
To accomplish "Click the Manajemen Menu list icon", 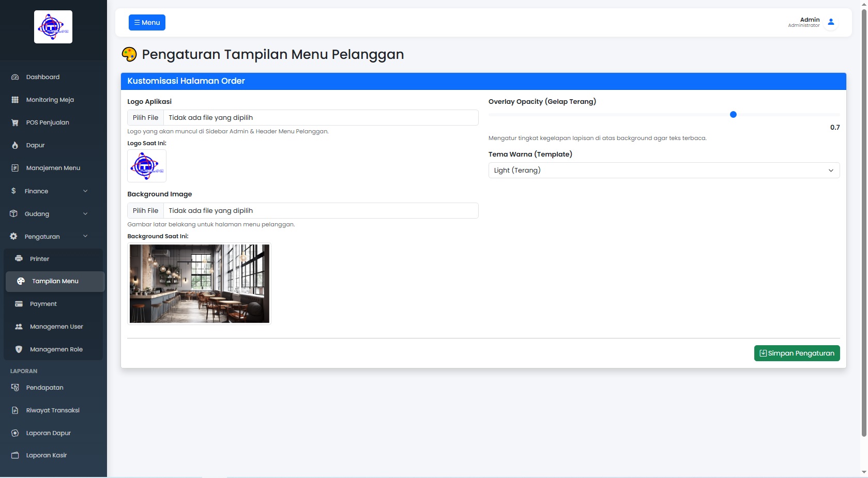I will (x=15, y=168).
